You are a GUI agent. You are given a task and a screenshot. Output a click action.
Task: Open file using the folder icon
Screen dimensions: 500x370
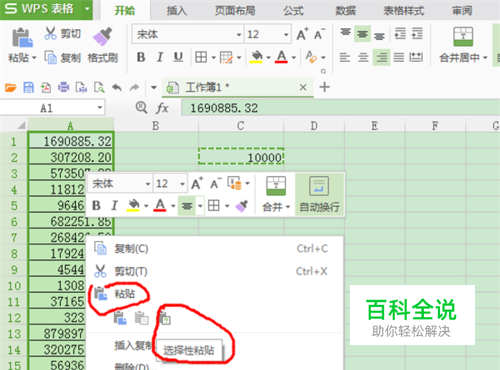pos(10,88)
